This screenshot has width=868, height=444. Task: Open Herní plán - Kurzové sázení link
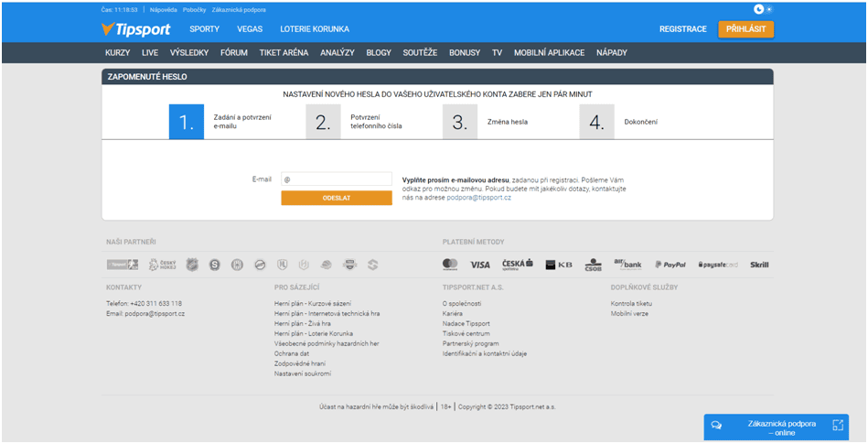[312, 304]
